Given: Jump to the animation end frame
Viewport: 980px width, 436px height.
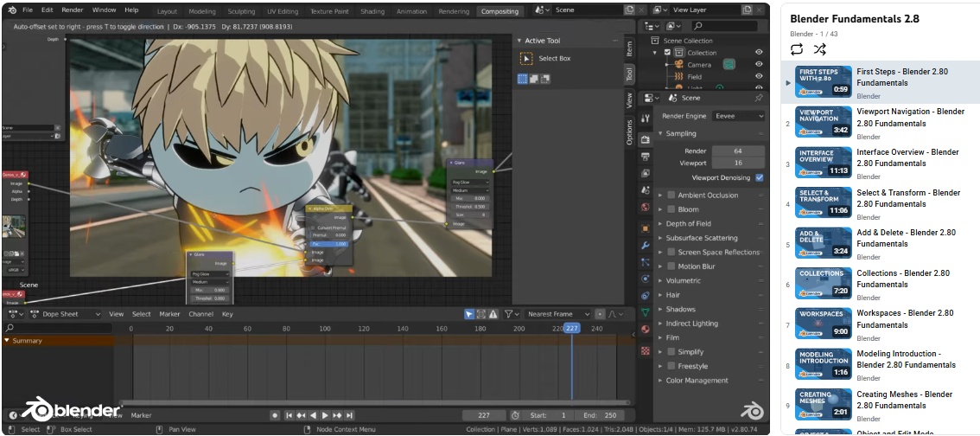Looking at the screenshot, I should point(349,415).
